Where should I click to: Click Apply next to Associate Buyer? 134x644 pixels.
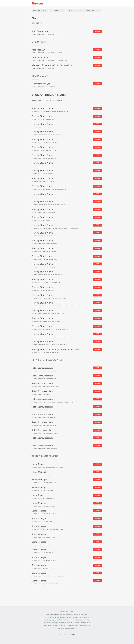pos(98,50)
